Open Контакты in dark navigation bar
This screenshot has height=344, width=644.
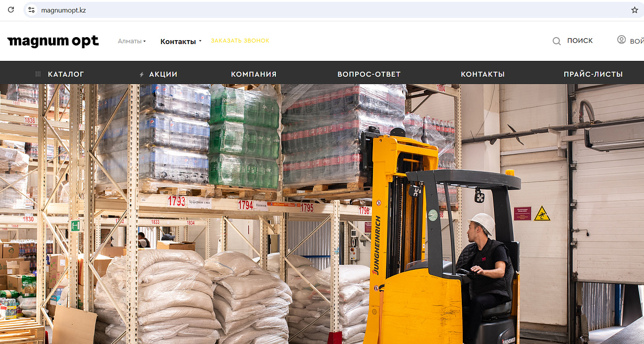(483, 74)
